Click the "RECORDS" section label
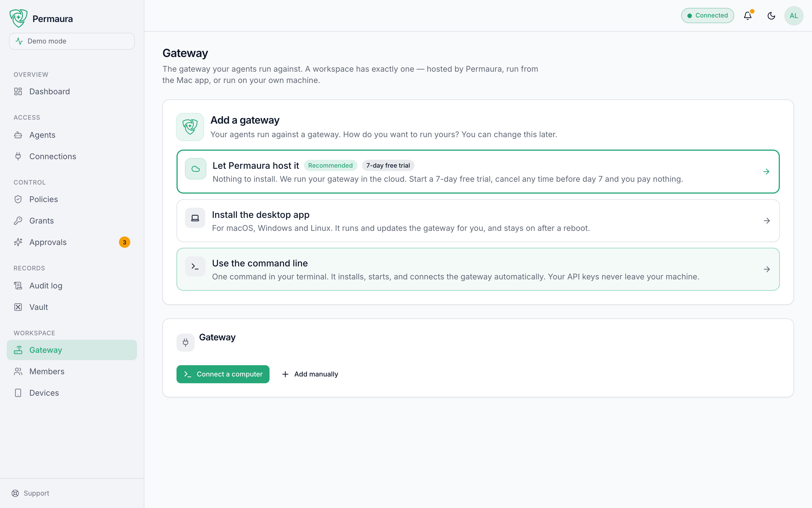The height and width of the screenshot is (508, 812). coord(29,268)
